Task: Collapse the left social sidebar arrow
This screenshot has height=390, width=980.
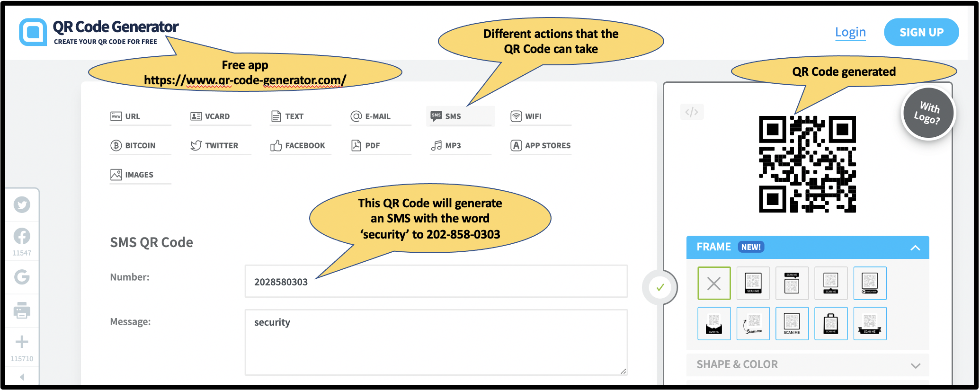Action: click(x=22, y=377)
